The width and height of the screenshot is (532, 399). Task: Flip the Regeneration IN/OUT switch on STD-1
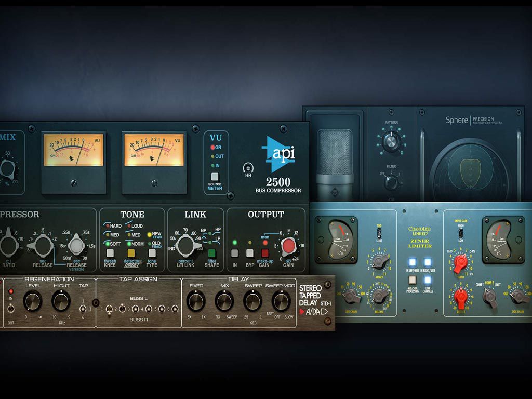click(x=11, y=308)
